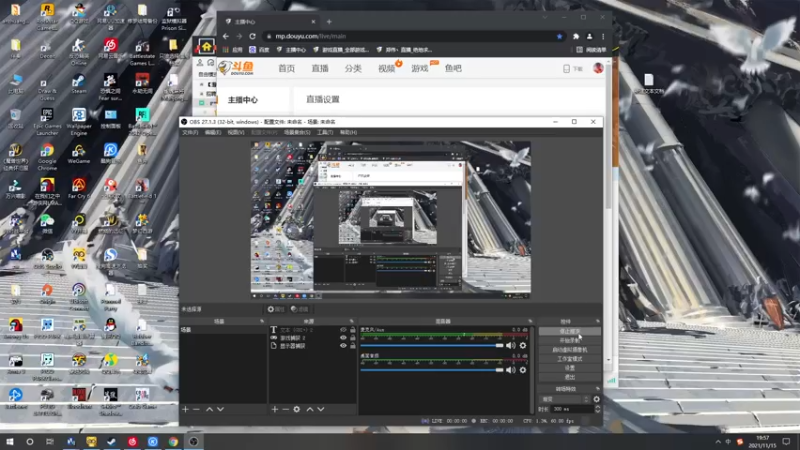Mute the 麦克风/Aux audio channel
Screen dimensions: 800x450
coord(510,345)
